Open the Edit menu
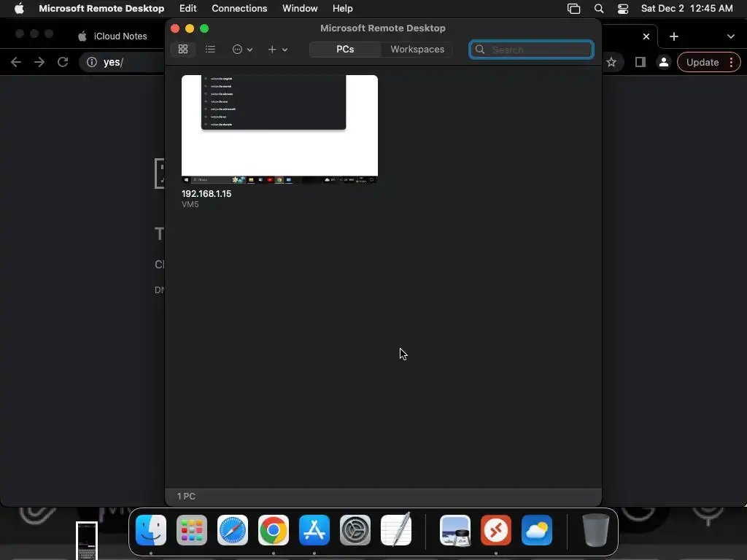Viewport: 747px width, 560px height. point(187,9)
